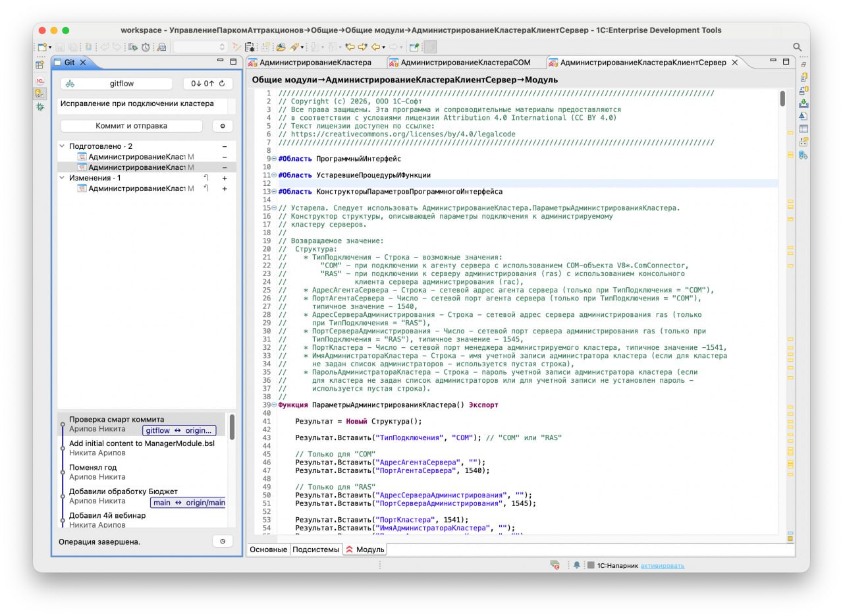Click the bell notification icon in status bar
Image resolution: width=843 pixels, height=616 pixels.
[576, 565]
